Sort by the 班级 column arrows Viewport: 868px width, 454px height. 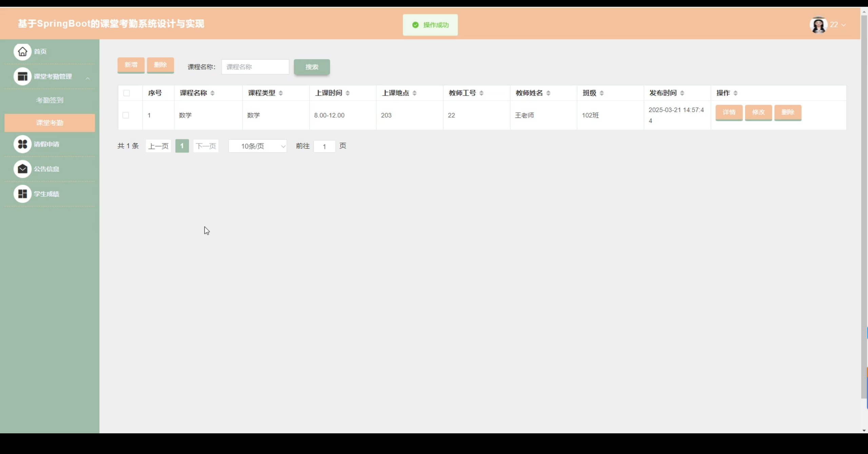[x=602, y=93]
